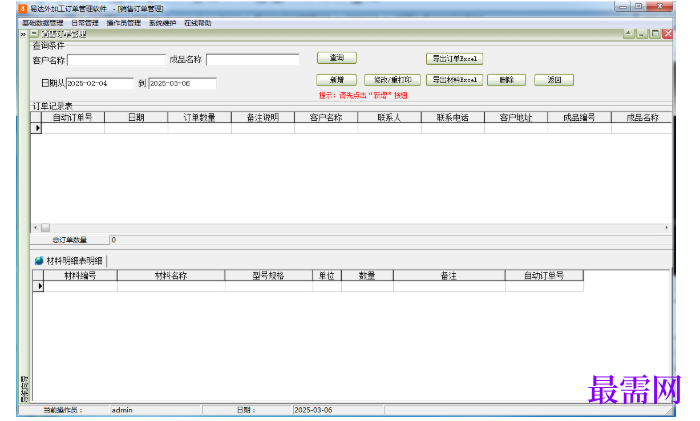The width and height of the screenshot is (700, 421).
Task: Click the 导出材料Excel button
Action: [454, 80]
